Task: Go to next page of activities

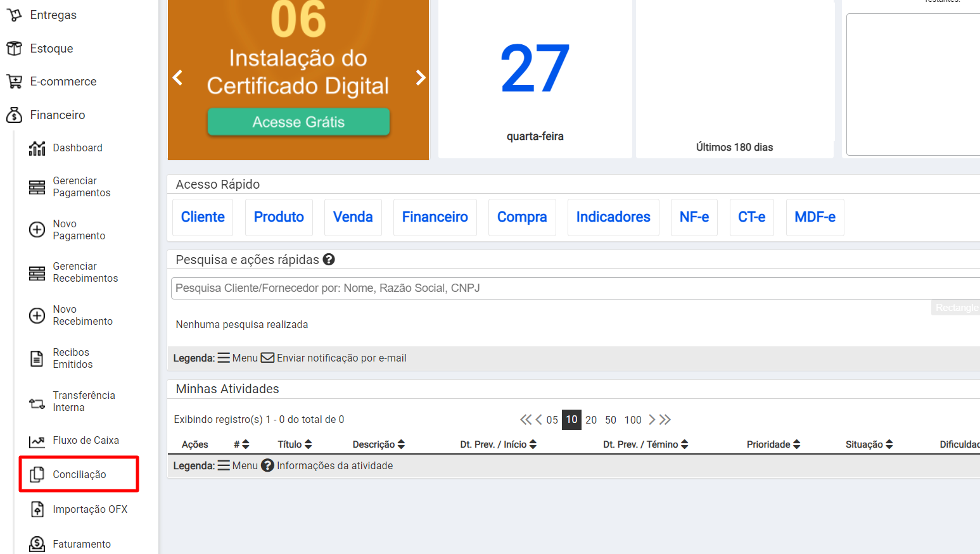Action: (652, 419)
